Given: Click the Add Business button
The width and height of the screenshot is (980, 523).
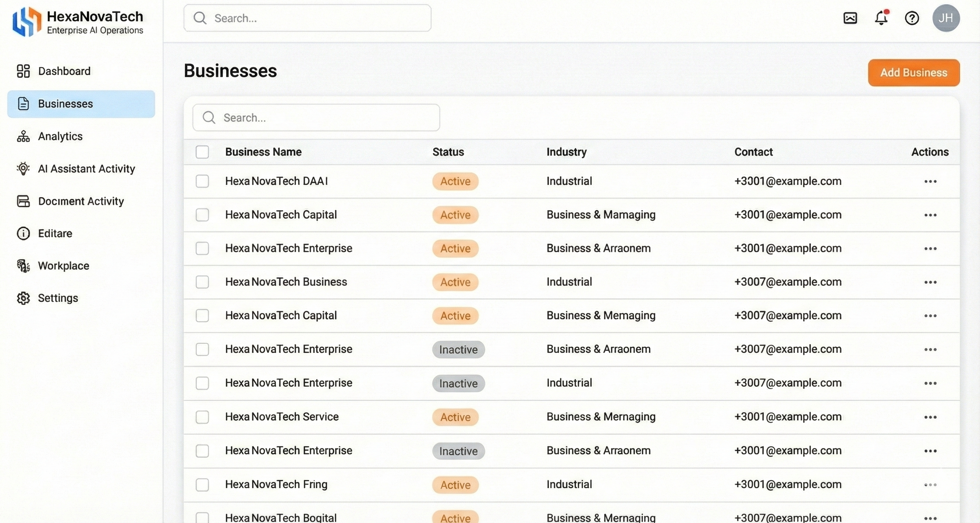Looking at the screenshot, I should pyautogui.click(x=914, y=73).
